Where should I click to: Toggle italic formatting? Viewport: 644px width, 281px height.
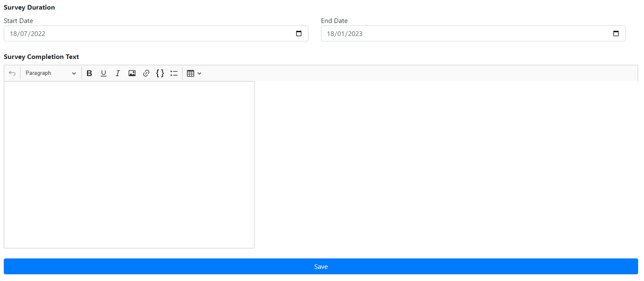tap(118, 73)
